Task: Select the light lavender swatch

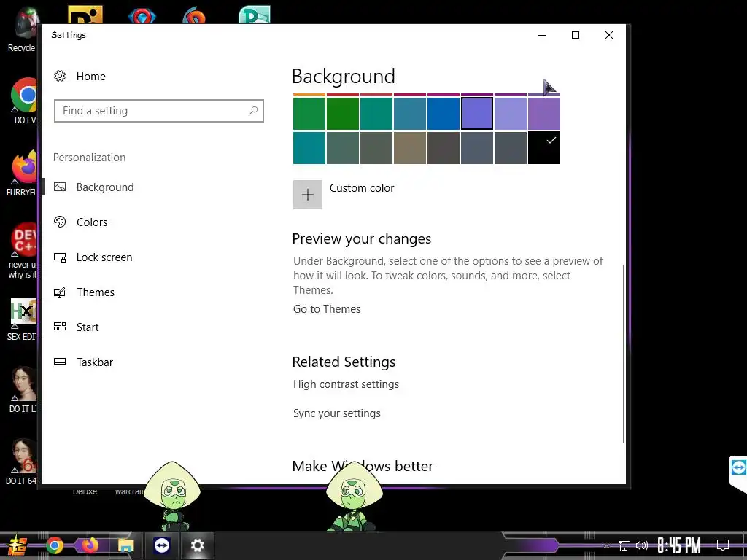Action: tap(510, 113)
